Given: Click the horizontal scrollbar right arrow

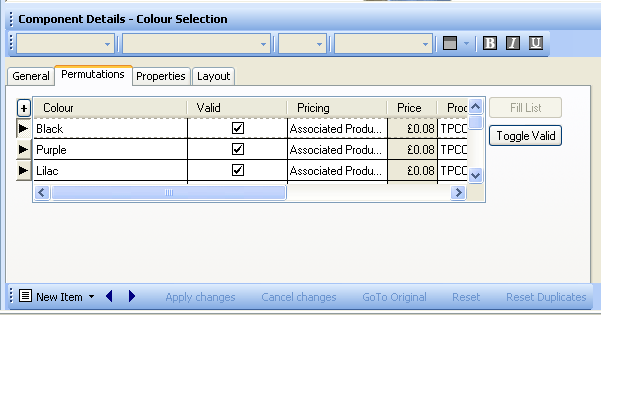Looking at the screenshot, I should [458, 192].
